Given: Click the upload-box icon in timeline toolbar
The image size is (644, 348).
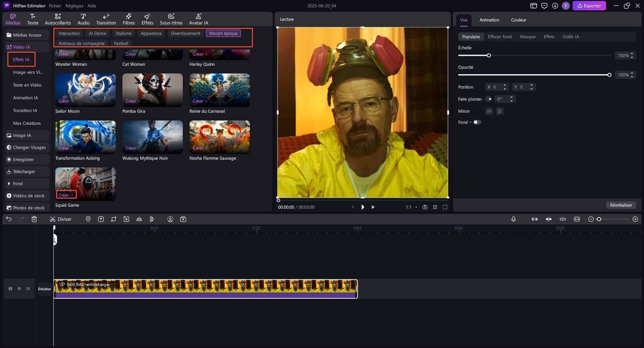Looking at the screenshot, I should tap(183, 219).
